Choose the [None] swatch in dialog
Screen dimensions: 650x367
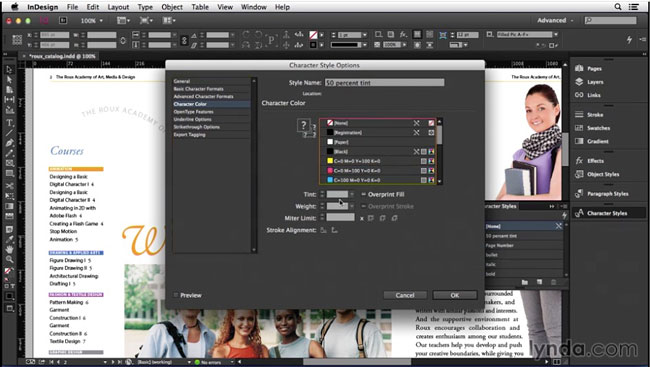pos(378,123)
